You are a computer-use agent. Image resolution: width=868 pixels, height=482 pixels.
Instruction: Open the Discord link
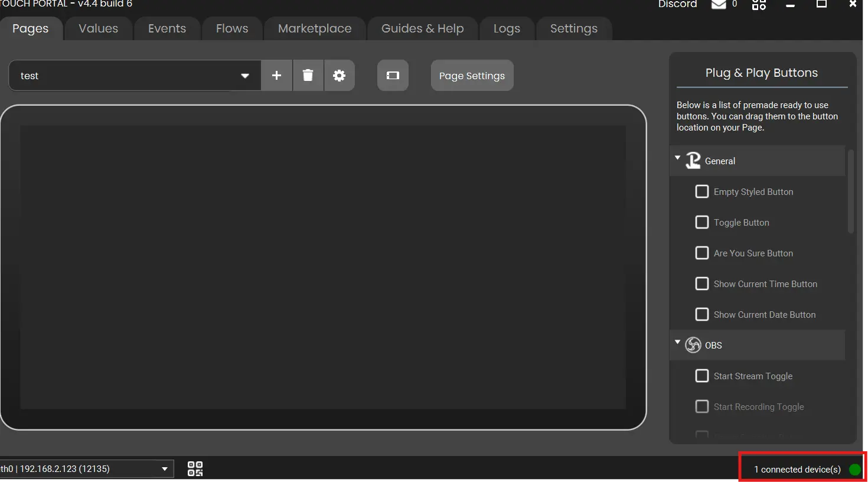point(677,5)
